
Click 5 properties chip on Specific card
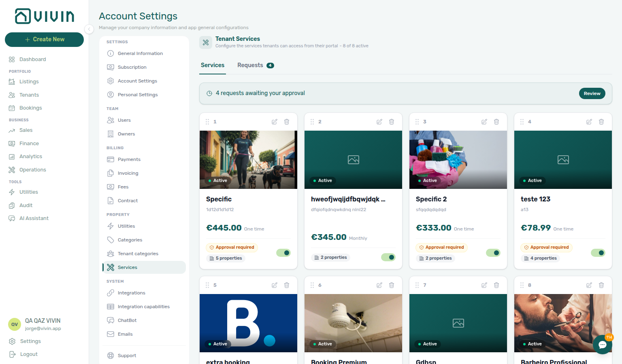tap(226, 258)
